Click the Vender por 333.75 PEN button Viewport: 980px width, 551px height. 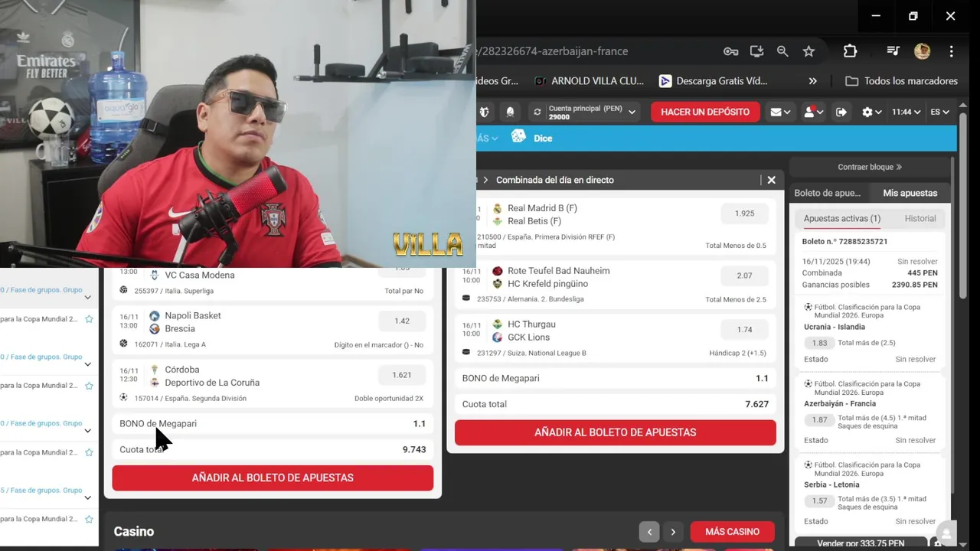(x=861, y=543)
